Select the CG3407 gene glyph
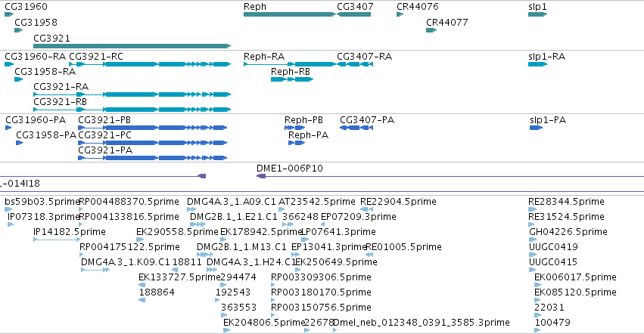The image size is (644, 334). [x=353, y=14]
